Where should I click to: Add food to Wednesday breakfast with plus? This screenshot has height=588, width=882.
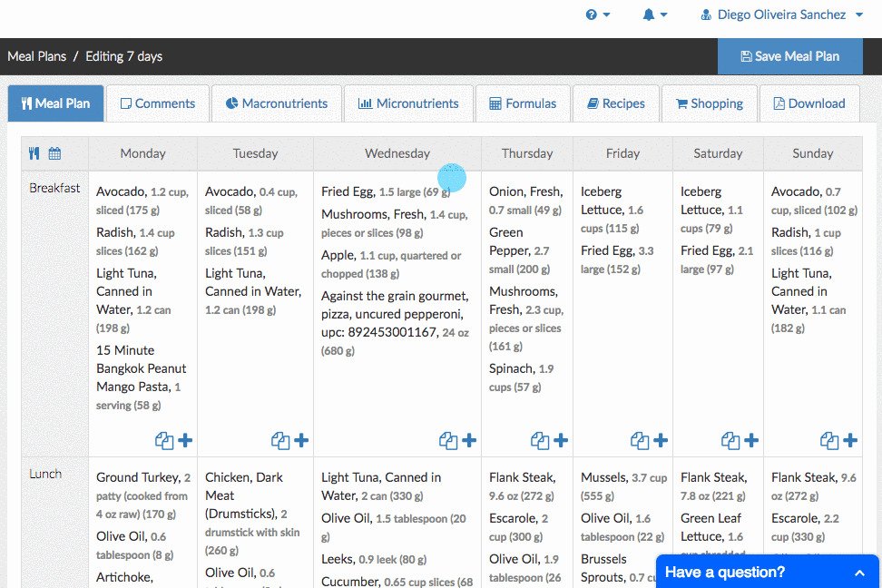coord(469,441)
